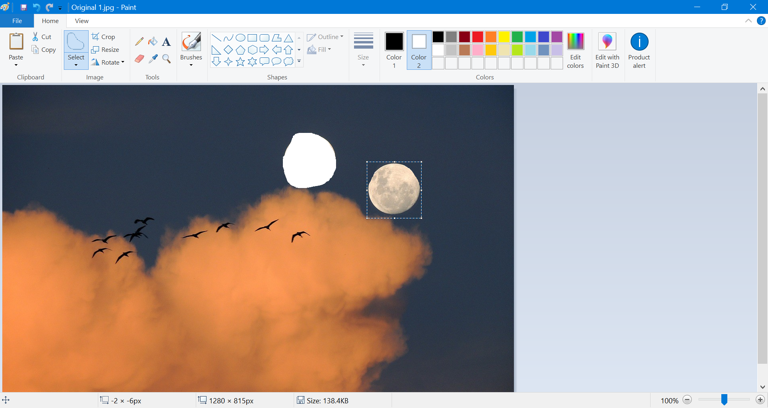768x408 pixels.
Task: Expand the Rotate dropdown
Action: tap(108, 62)
